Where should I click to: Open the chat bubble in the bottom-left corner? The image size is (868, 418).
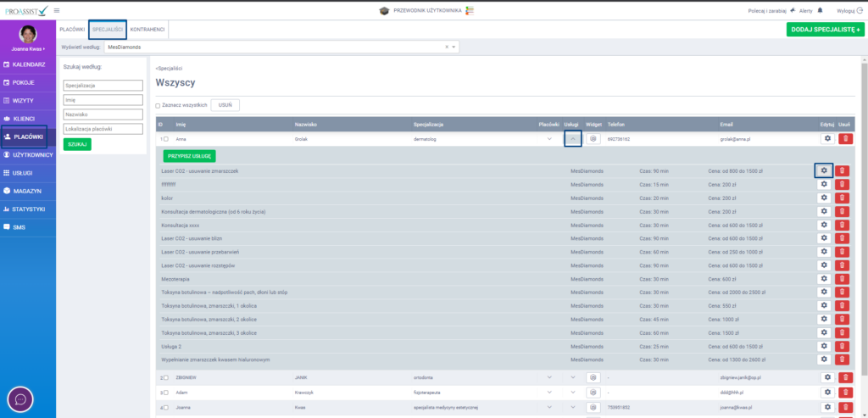[20, 398]
